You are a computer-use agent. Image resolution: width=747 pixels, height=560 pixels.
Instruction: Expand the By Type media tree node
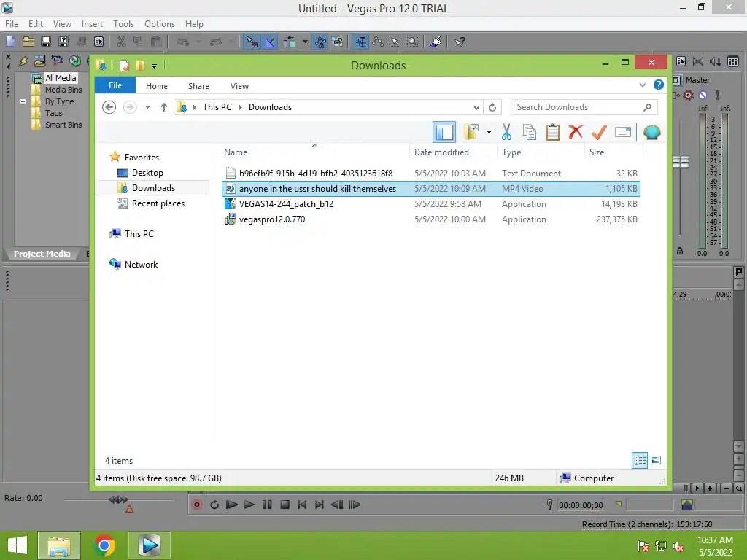23,101
